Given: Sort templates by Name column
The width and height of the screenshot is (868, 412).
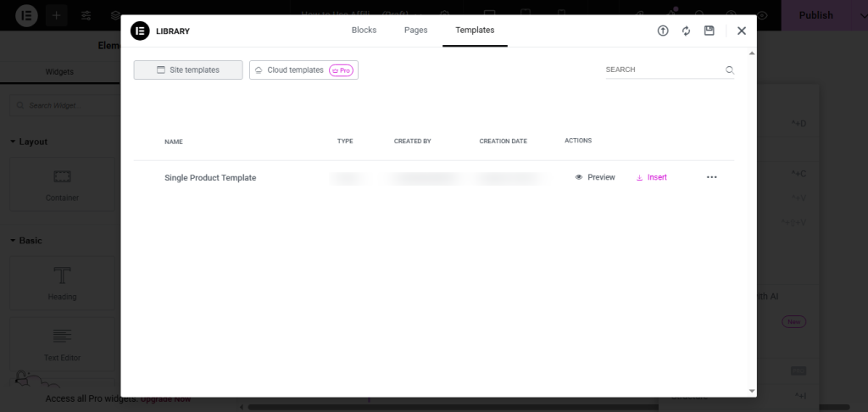Looking at the screenshot, I should coord(174,142).
